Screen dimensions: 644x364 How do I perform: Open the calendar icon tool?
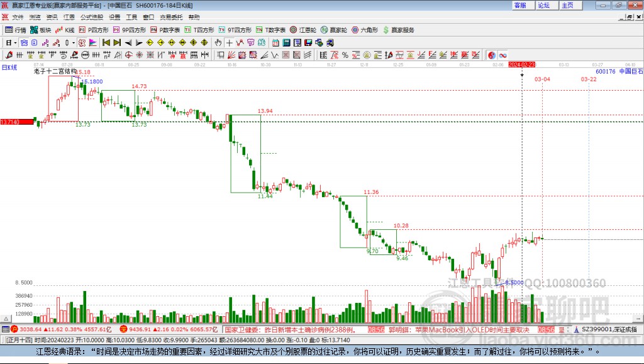275,43
